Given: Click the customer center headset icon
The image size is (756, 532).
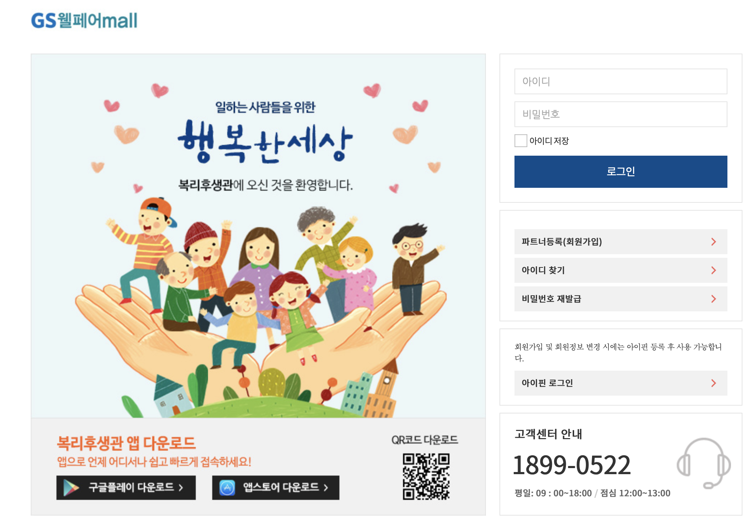Looking at the screenshot, I should [x=703, y=463].
